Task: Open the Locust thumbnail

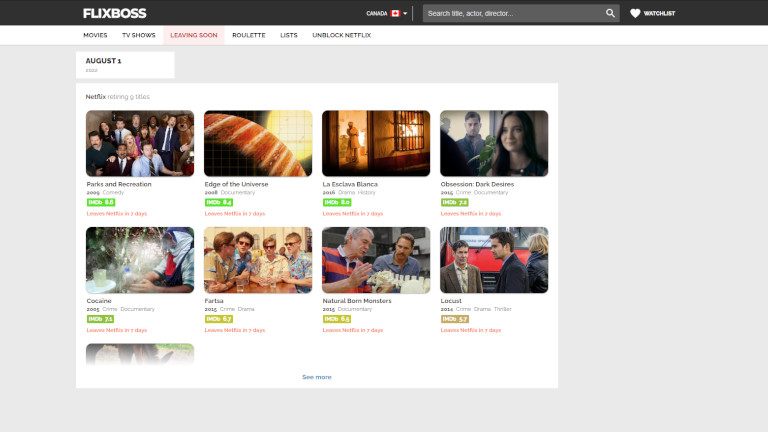Action: pos(494,260)
